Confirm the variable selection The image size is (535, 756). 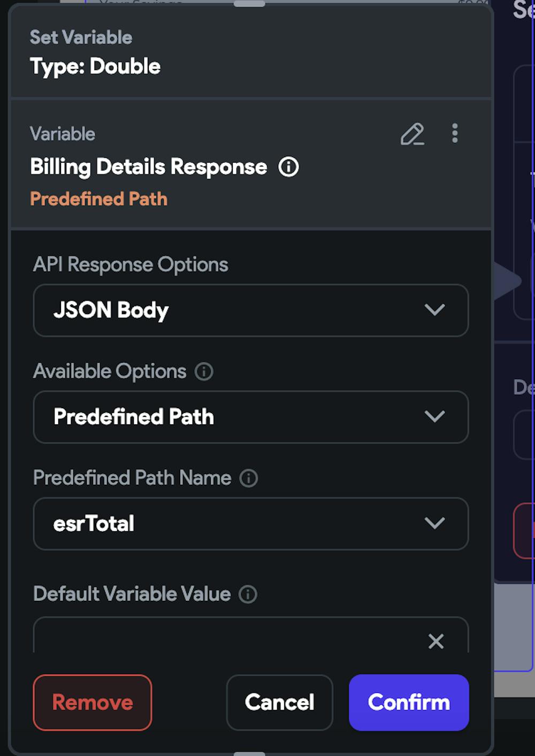(x=409, y=702)
